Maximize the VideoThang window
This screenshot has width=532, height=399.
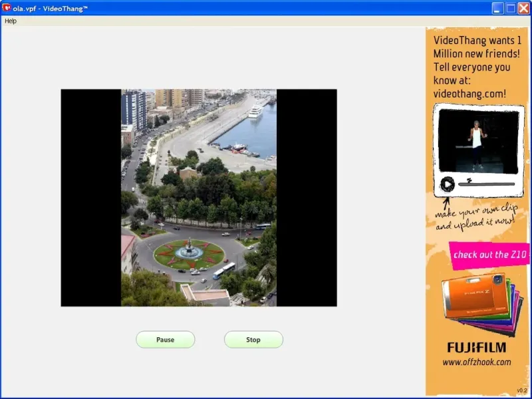coord(511,8)
